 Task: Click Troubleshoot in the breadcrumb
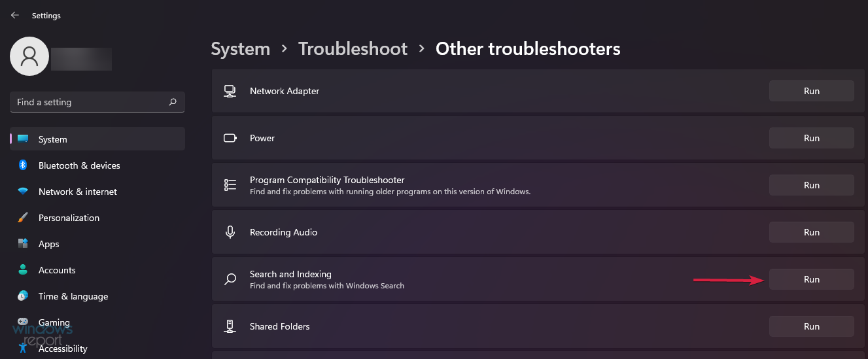tap(353, 49)
